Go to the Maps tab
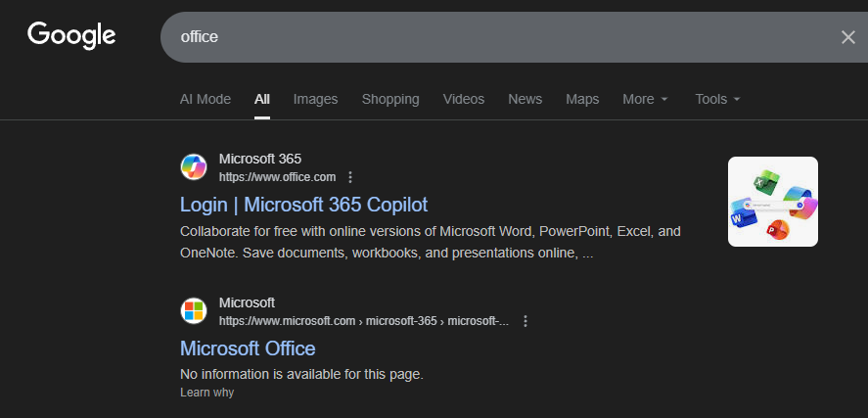This screenshot has height=418, width=868. 582,99
